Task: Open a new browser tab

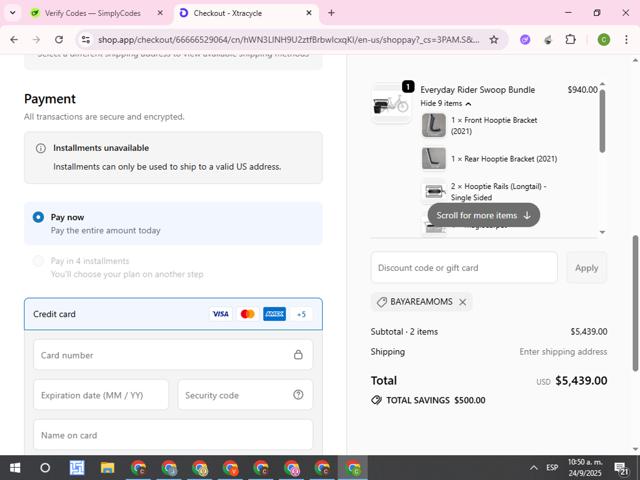Action: [x=331, y=13]
